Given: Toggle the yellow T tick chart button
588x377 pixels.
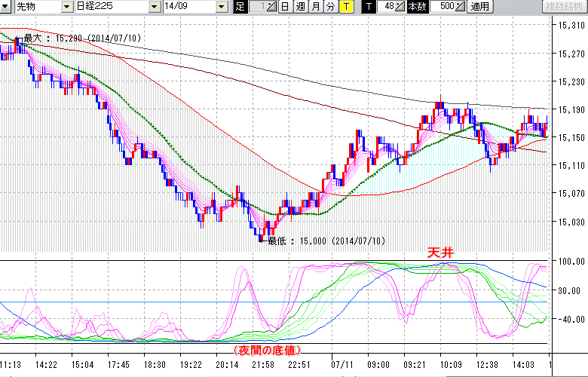Looking at the screenshot, I should click(x=345, y=7).
